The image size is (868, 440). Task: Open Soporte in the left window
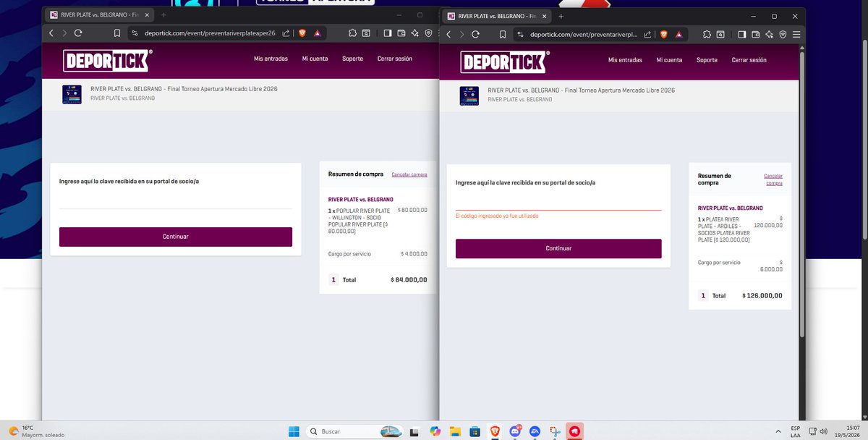coord(352,59)
